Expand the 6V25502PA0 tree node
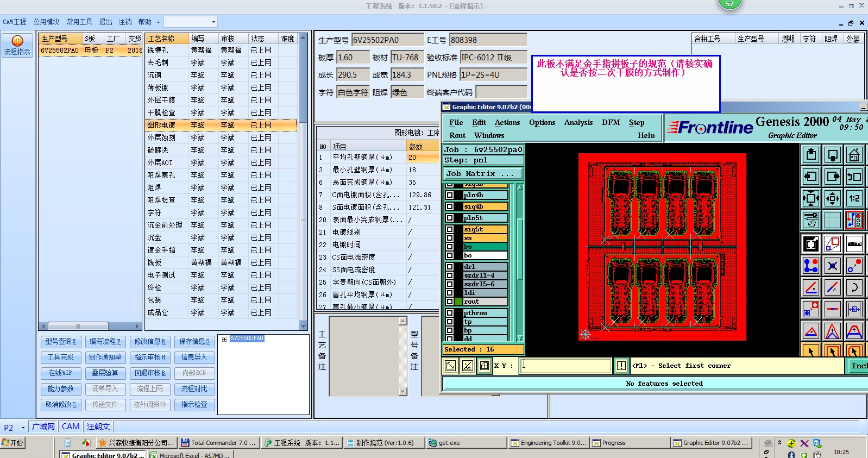Viewport: 868px width, 458px height. 224,339
